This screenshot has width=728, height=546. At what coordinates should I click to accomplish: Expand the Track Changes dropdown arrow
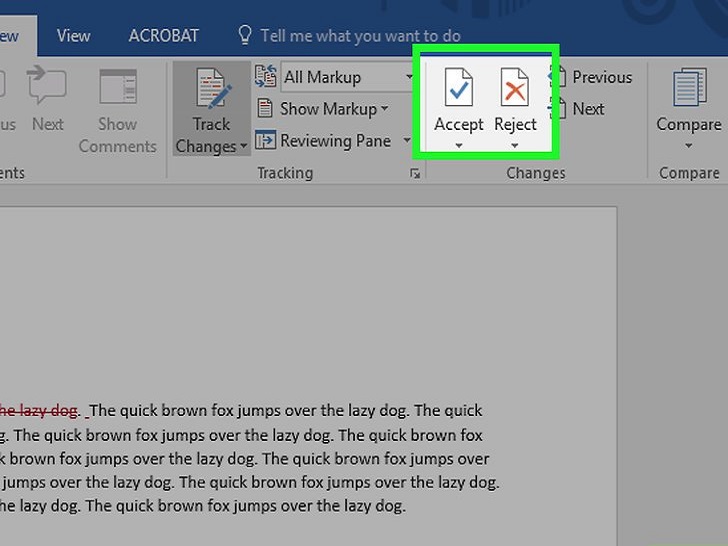coord(244,146)
